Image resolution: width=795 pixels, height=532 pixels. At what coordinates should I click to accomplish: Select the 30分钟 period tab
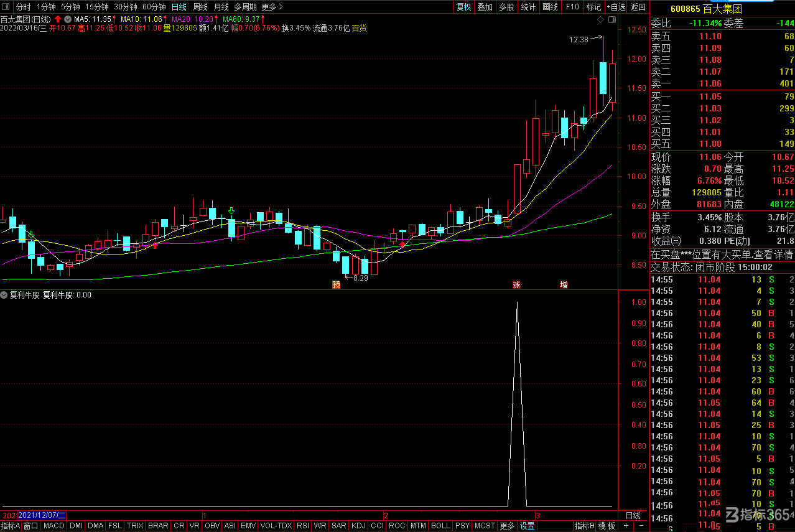(x=125, y=7)
